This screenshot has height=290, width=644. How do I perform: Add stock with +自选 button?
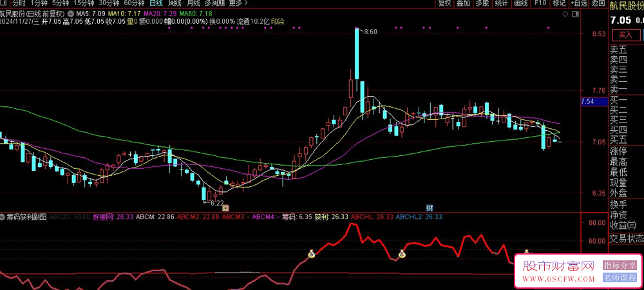(579, 3)
